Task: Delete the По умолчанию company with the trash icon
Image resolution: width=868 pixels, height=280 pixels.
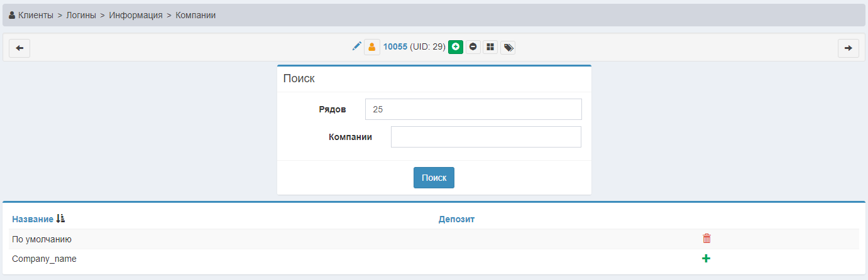Action: pyautogui.click(x=706, y=239)
